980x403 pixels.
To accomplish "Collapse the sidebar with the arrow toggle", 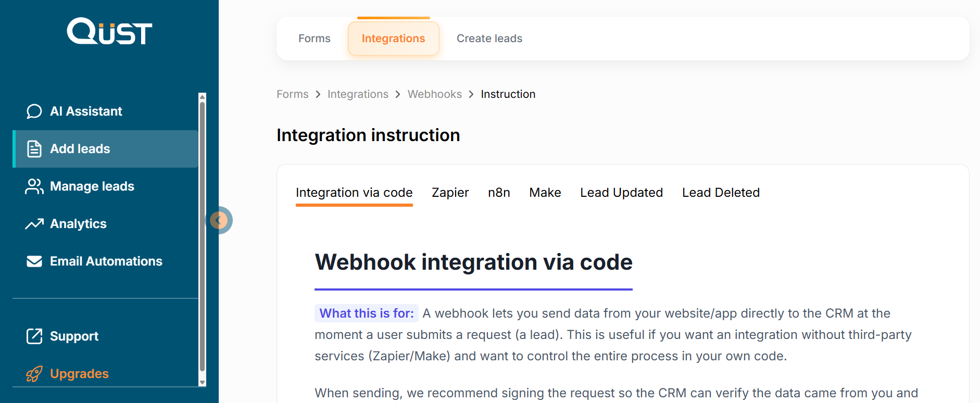I will (219, 220).
